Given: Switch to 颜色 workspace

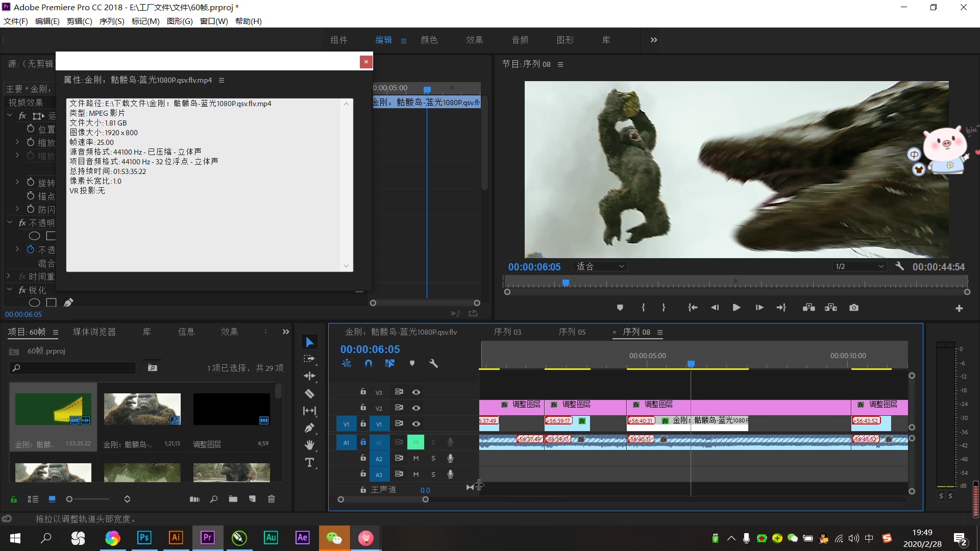Looking at the screenshot, I should tap(429, 40).
